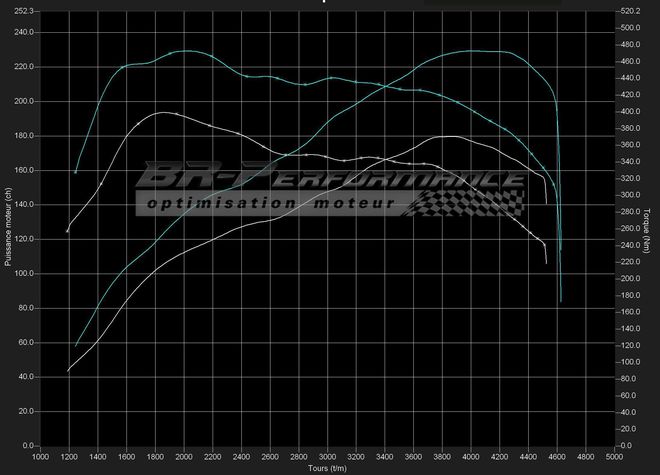Click the 240.0 label on power axis
The height and width of the screenshot is (475, 660).
24,32
